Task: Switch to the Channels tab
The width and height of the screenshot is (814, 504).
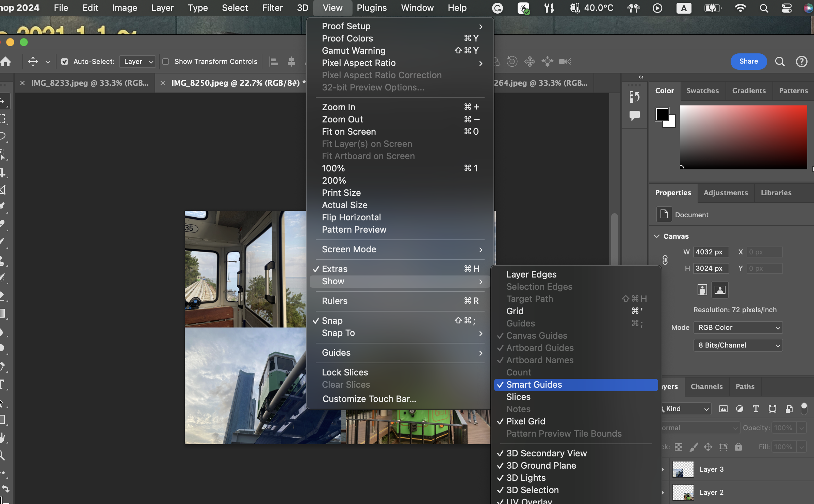Action: coord(706,387)
